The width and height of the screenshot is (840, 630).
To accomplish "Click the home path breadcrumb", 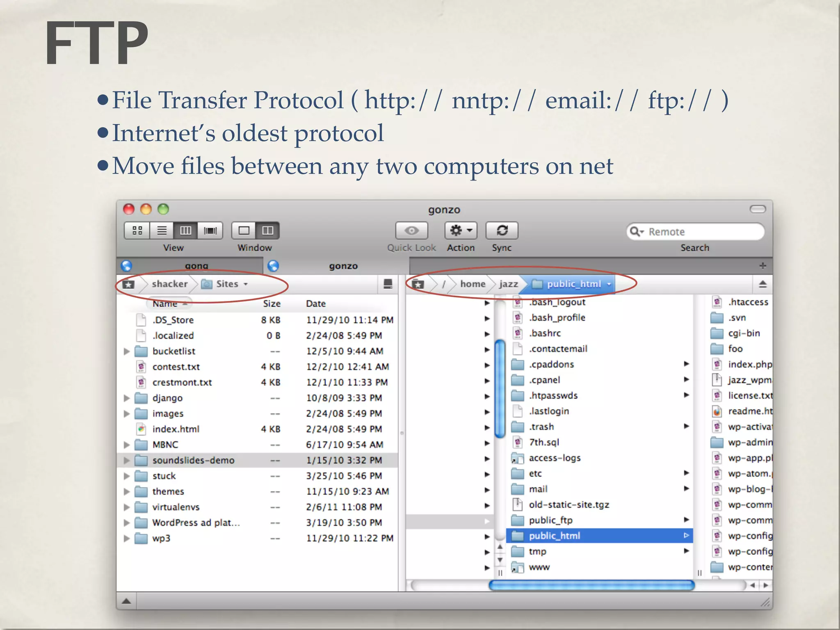I will click(472, 284).
